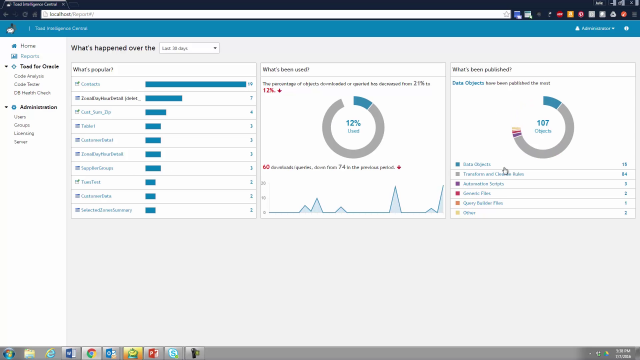Open the Contacts object link
Screen dimensions: 640x360
[x=90, y=84]
